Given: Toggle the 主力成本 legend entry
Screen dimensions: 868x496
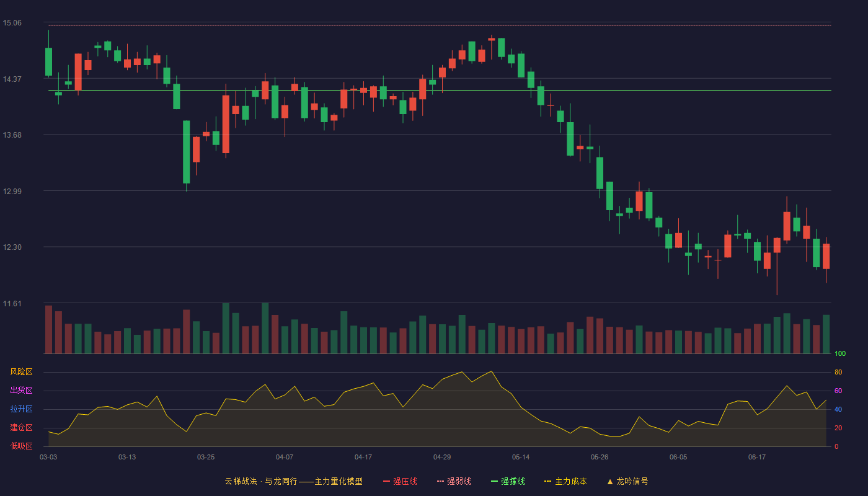Looking at the screenshot, I should click(565, 481).
